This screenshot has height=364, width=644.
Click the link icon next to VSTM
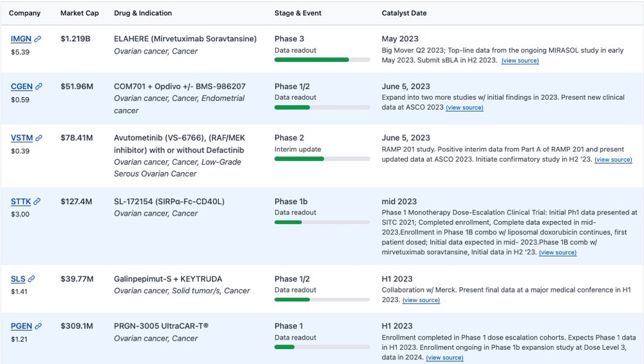39,138
